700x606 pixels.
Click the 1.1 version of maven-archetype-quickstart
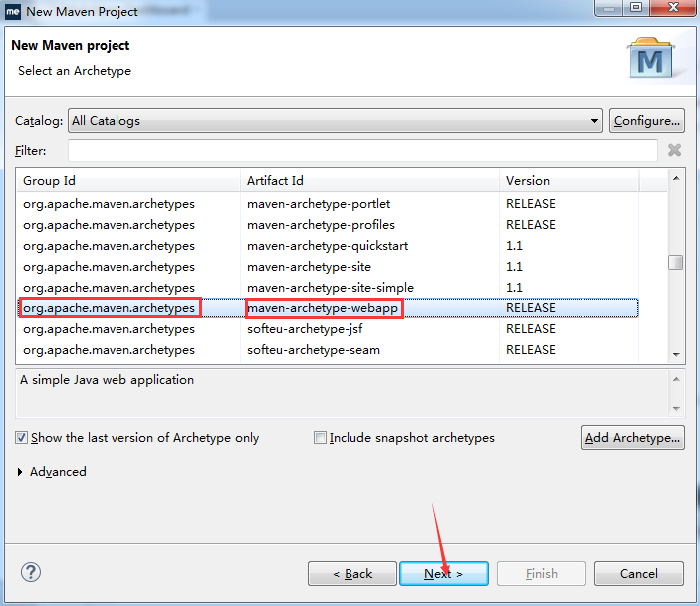click(514, 246)
